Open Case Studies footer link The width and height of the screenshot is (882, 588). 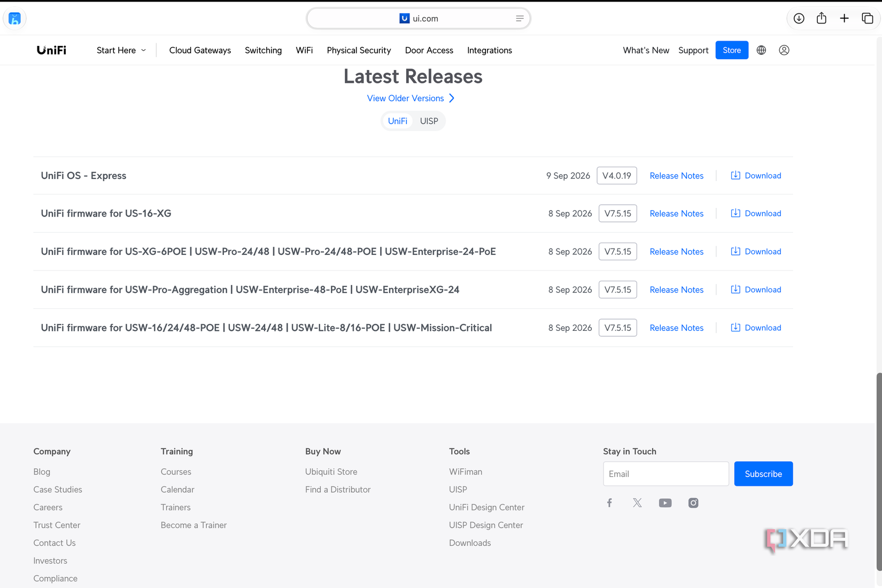(58, 489)
